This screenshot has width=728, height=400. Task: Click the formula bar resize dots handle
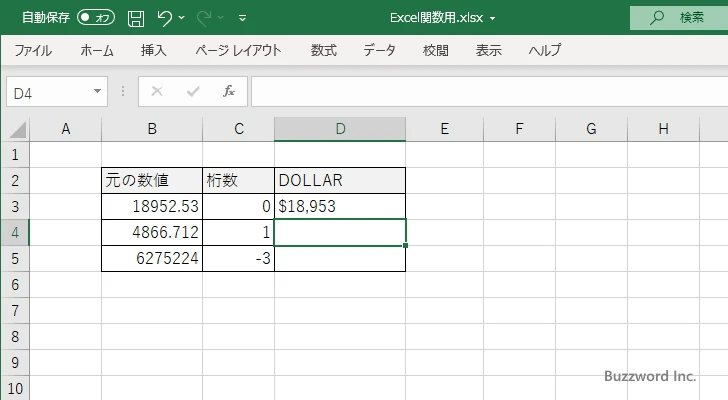(x=123, y=91)
